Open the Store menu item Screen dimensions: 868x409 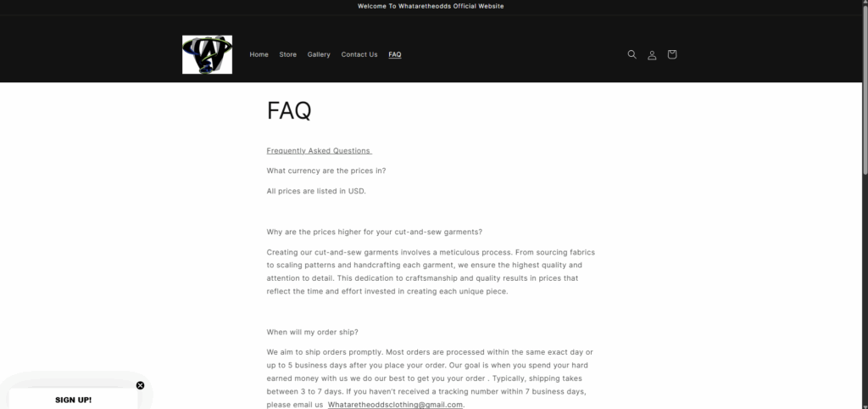[x=288, y=54]
